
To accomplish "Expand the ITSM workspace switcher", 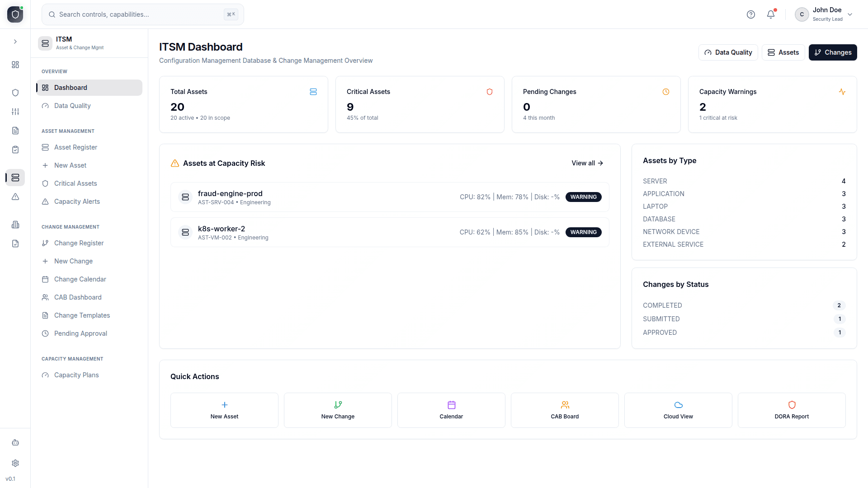I will tap(89, 43).
